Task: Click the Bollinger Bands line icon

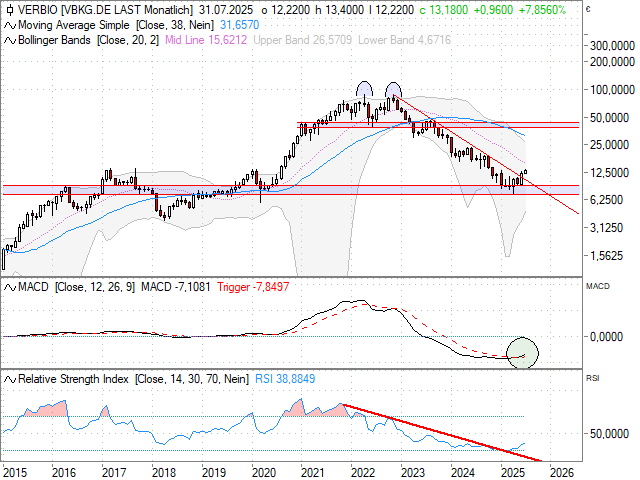Action: point(10,41)
